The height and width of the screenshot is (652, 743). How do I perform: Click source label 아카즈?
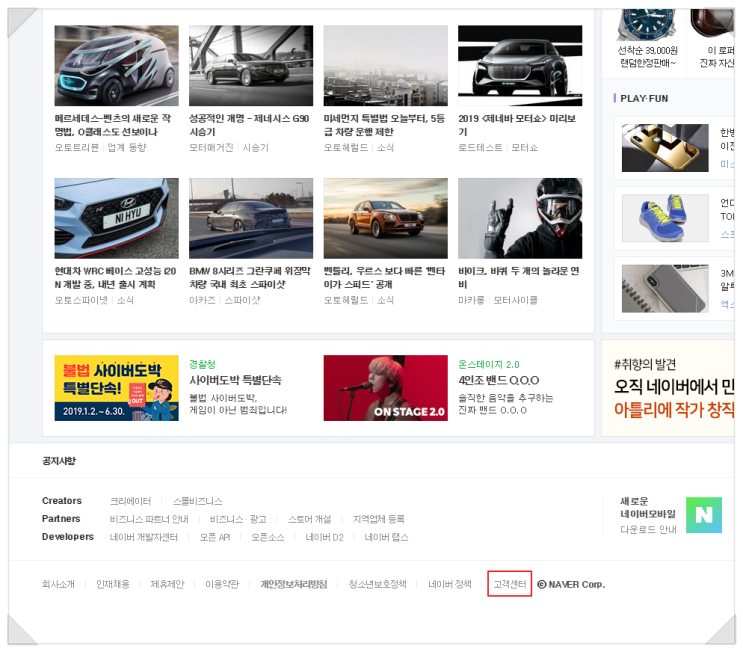[202, 300]
